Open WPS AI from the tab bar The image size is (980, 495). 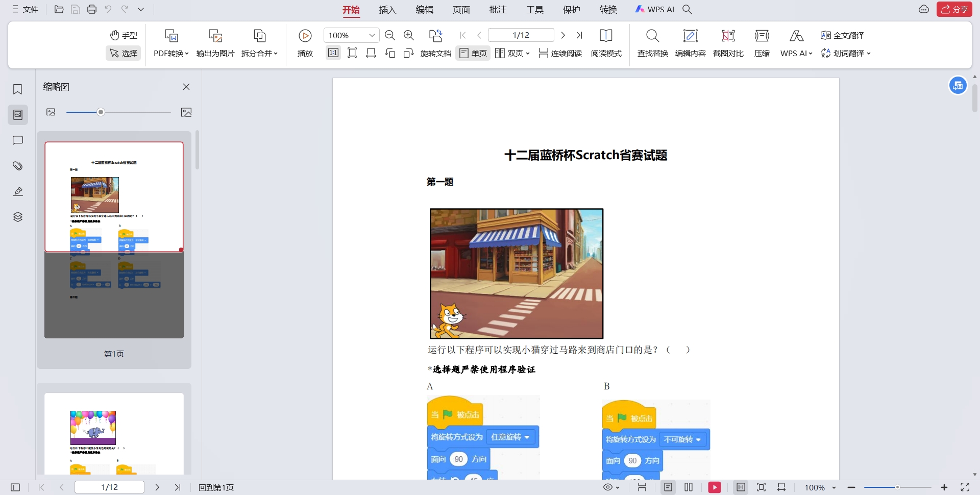(x=655, y=9)
